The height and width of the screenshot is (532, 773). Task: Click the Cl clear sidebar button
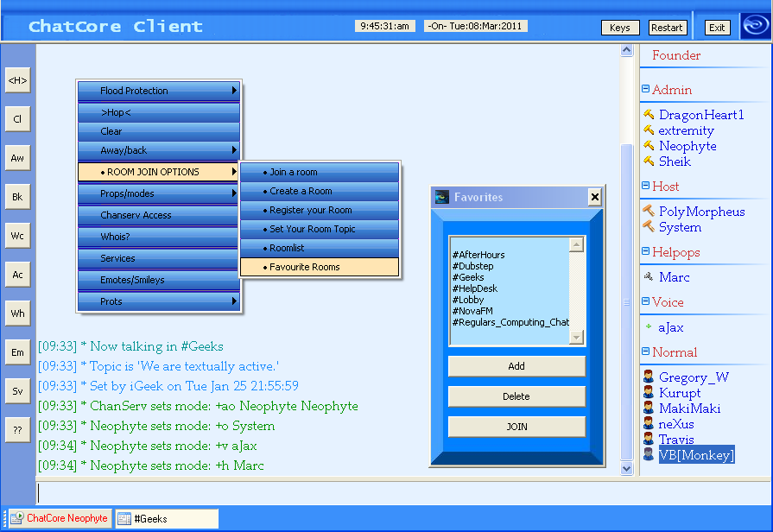pyautogui.click(x=18, y=119)
